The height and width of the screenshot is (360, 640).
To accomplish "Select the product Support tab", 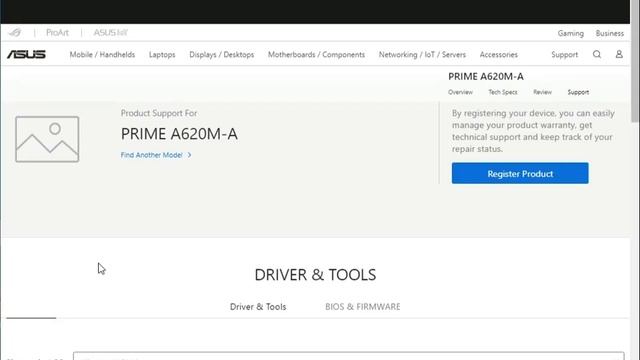I will pyautogui.click(x=578, y=92).
